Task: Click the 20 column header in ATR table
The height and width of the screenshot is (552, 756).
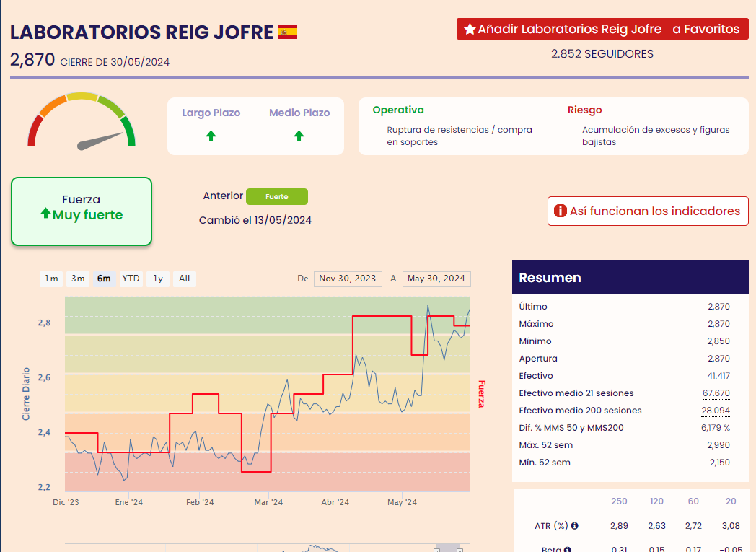Action: (731, 501)
